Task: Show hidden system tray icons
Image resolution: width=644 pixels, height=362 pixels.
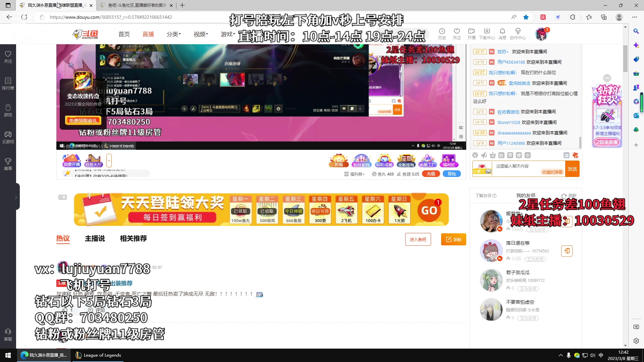Action: pos(560,355)
